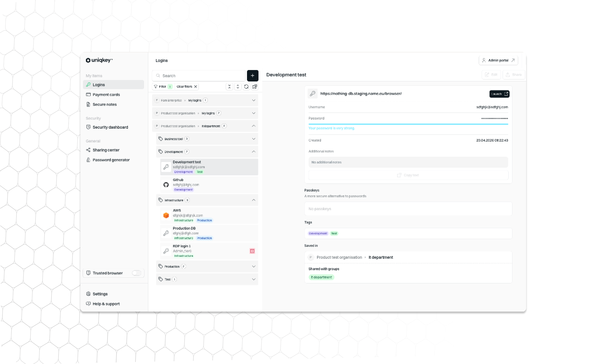Click Clear filters
This screenshot has width=593, height=364.
pyautogui.click(x=187, y=87)
